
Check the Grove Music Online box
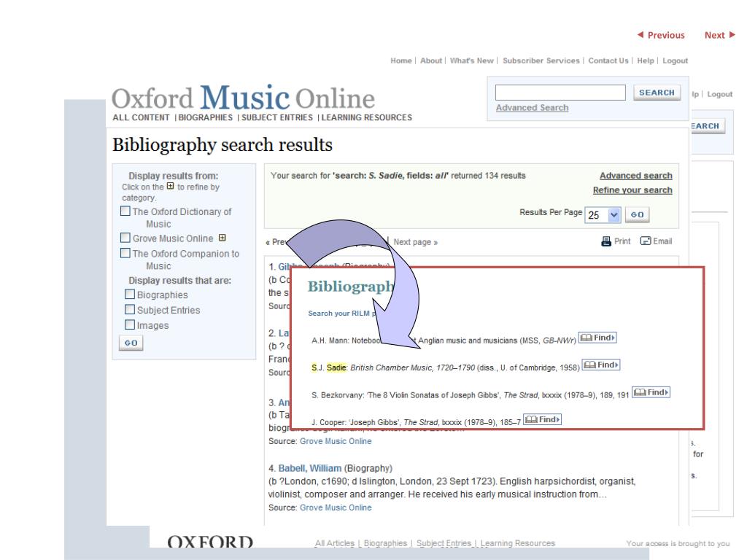[x=125, y=238]
